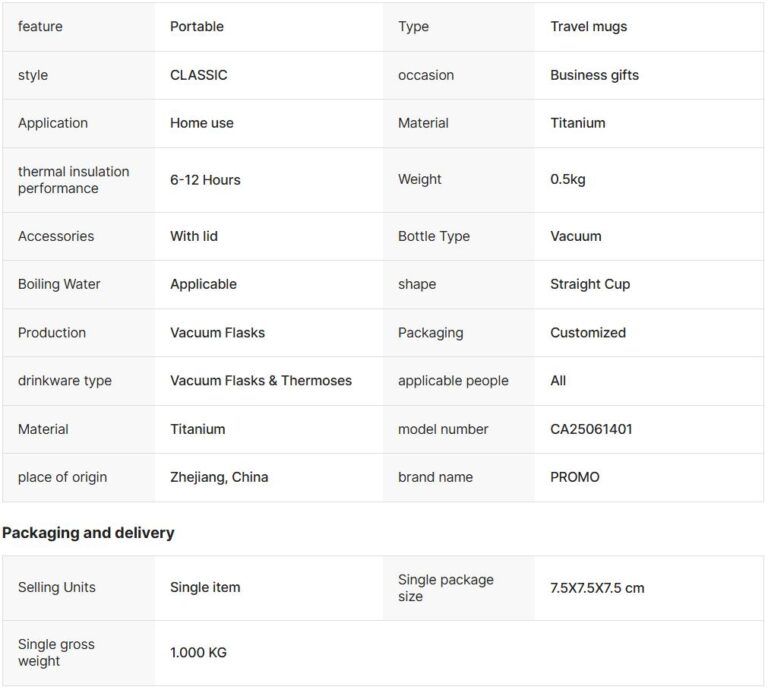Click the 1.000 KG gross weight value

[198, 652]
